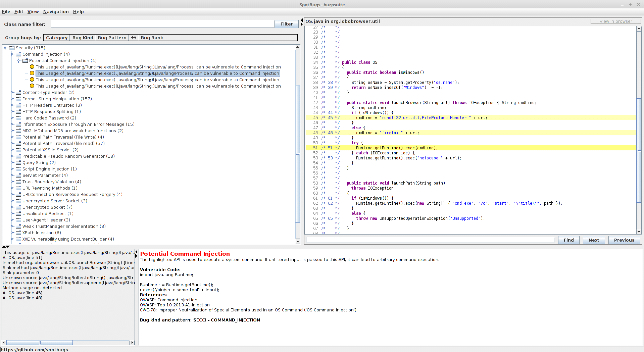This screenshot has height=352, width=644.
Task: Click orange bug icon on third Runtime.exec entry
Action: [x=32, y=80]
